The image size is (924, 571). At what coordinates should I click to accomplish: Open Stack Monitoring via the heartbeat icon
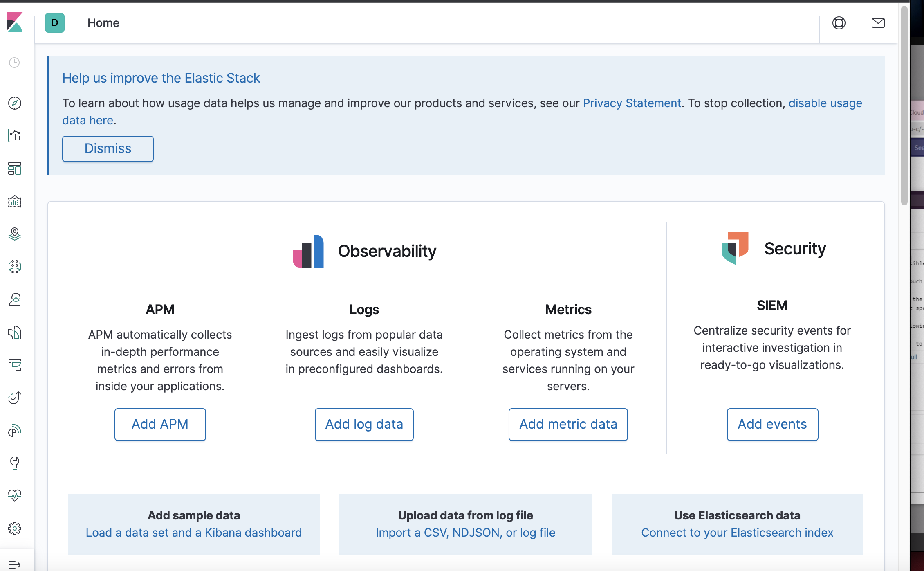15,496
